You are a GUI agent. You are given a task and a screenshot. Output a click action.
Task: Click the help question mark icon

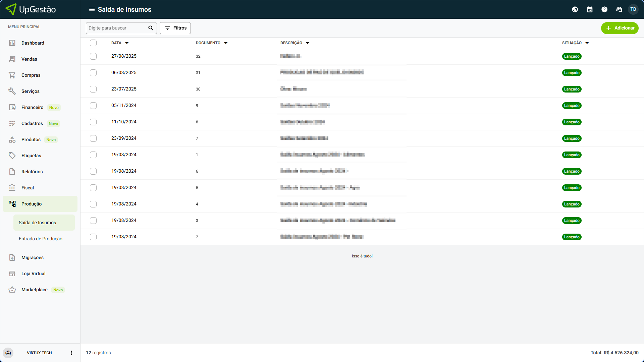[x=604, y=9]
